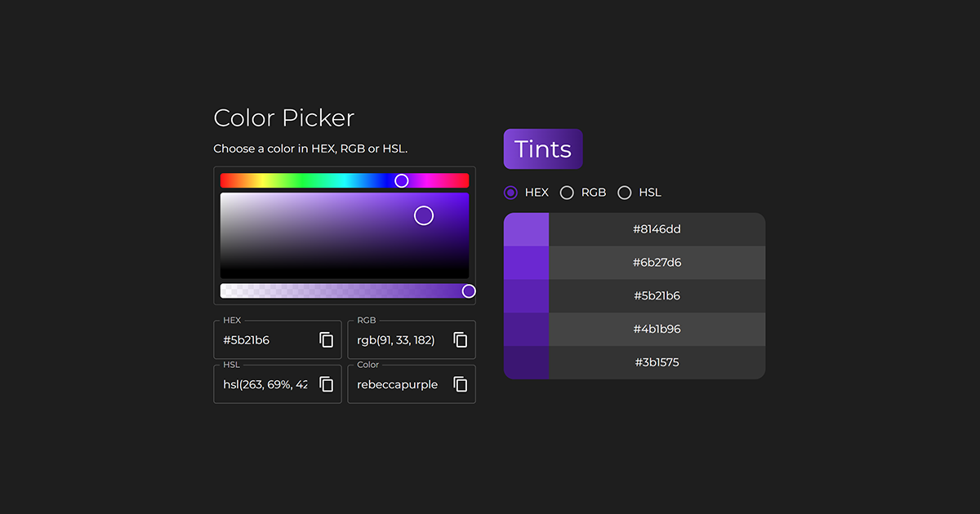The height and width of the screenshot is (514, 980).
Task: Click the hue slider handle
Action: click(x=401, y=180)
